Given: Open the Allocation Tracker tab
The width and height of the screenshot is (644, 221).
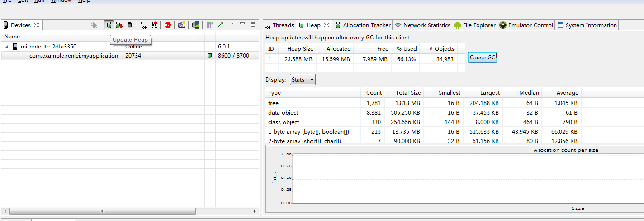Looking at the screenshot, I should tap(363, 25).
